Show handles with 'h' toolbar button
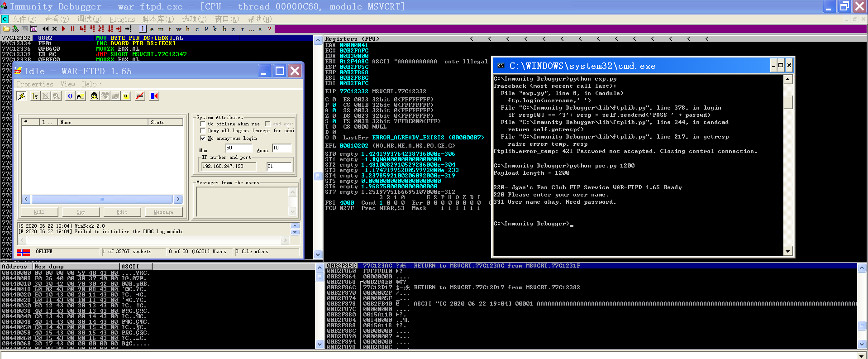This screenshot has height=359, width=868. pyautogui.click(x=187, y=29)
